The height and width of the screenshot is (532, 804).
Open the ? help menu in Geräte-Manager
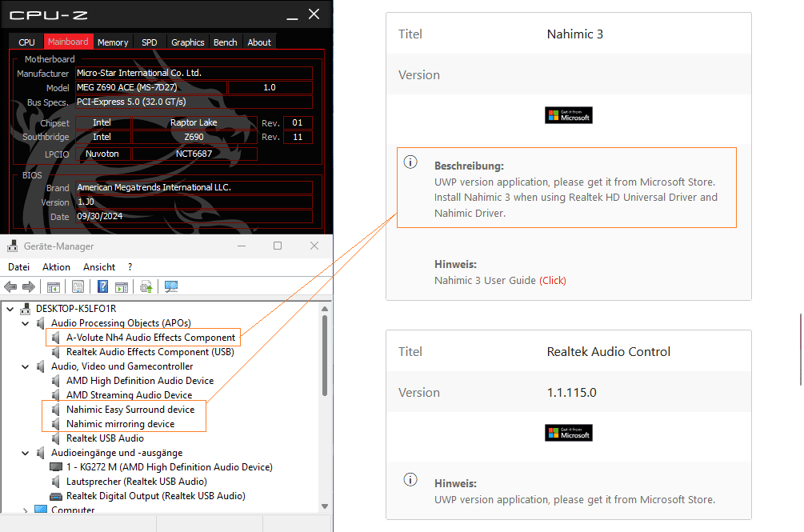(x=130, y=267)
